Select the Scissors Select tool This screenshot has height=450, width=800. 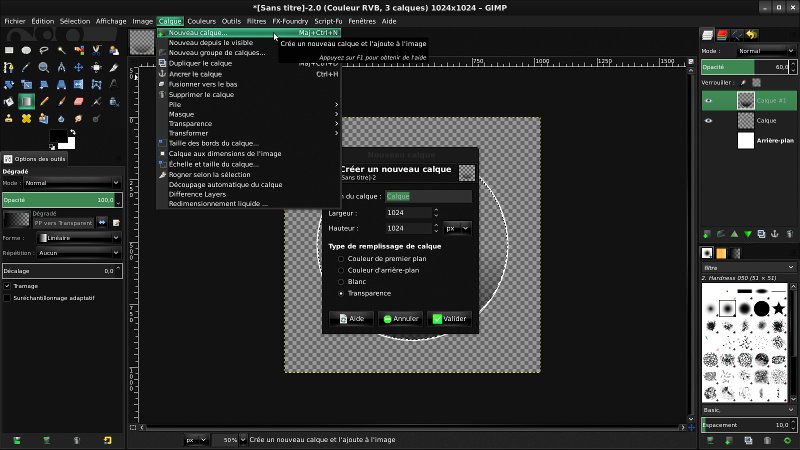click(x=96, y=50)
